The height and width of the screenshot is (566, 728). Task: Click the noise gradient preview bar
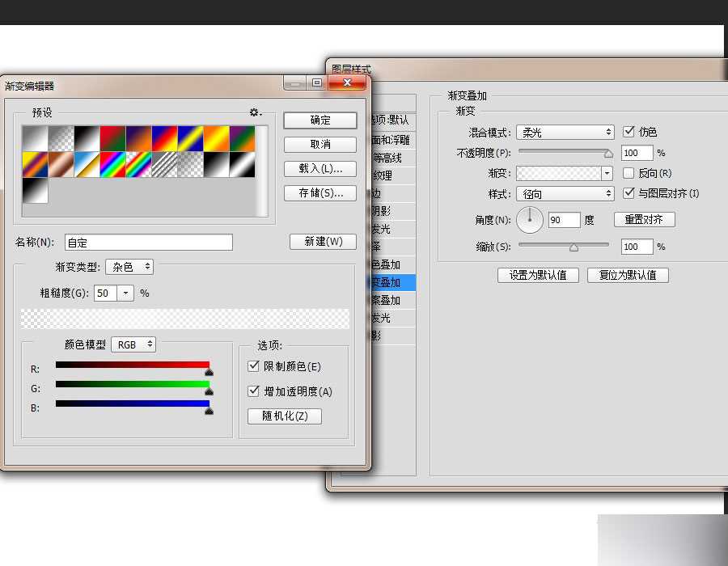(184, 319)
